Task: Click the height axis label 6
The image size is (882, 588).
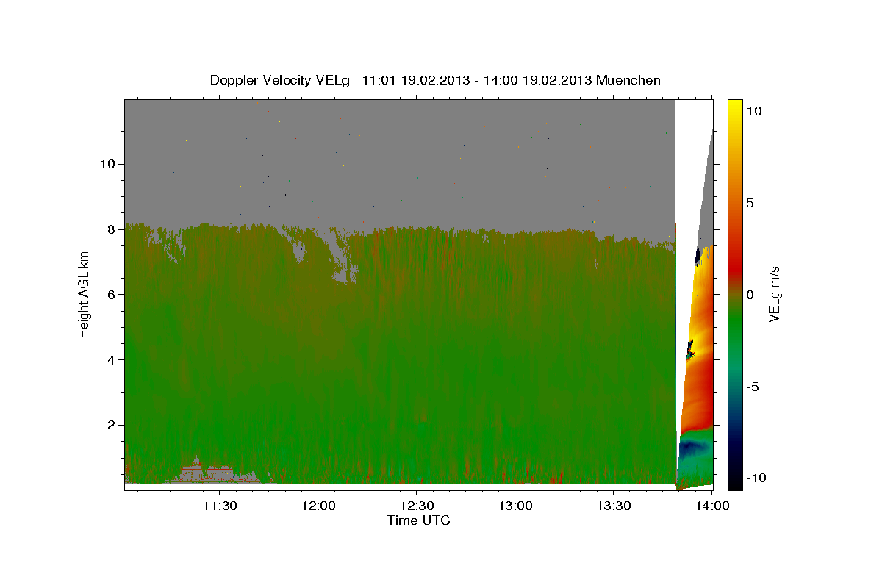Action: tap(111, 294)
